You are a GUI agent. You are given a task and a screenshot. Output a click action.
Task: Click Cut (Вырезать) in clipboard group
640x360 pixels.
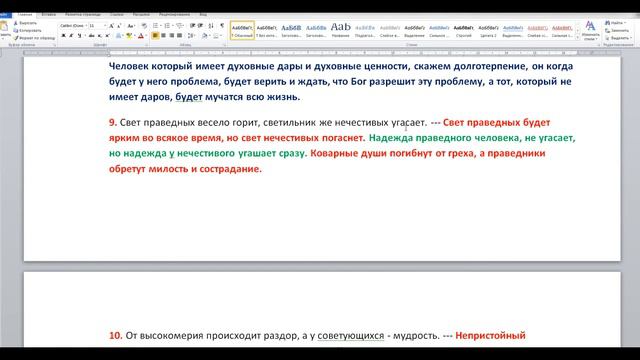[25, 23]
